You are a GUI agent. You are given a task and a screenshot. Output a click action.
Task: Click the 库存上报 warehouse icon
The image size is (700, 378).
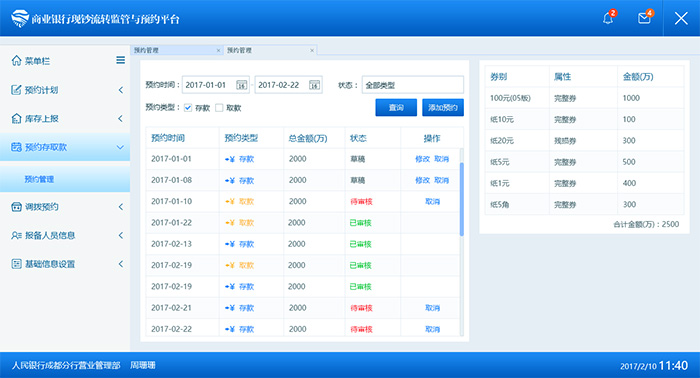16,118
